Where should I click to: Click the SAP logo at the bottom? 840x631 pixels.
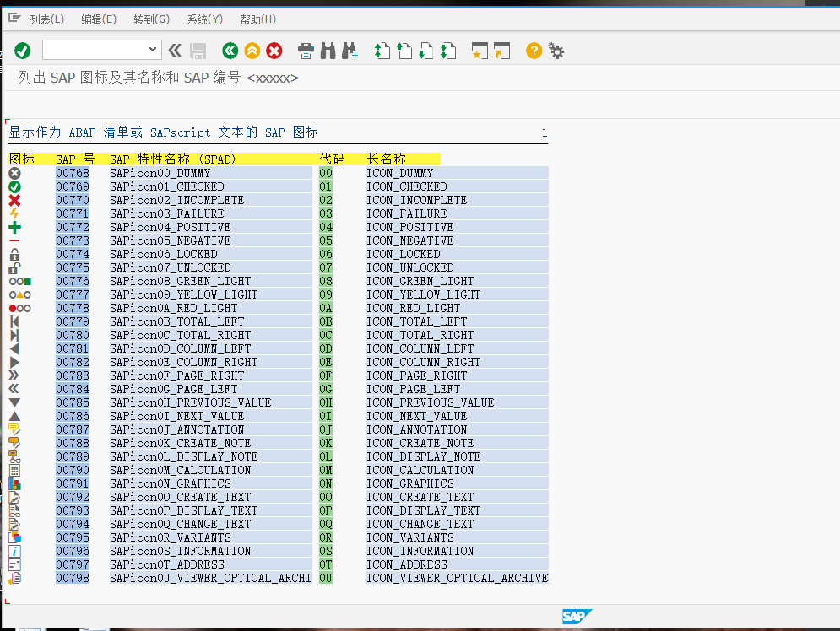click(577, 617)
